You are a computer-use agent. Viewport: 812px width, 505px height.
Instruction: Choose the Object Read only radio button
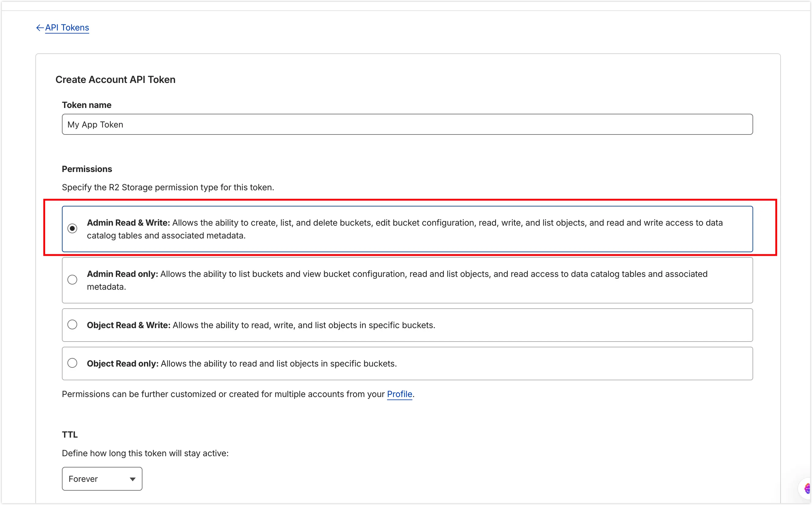(x=72, y=363)
